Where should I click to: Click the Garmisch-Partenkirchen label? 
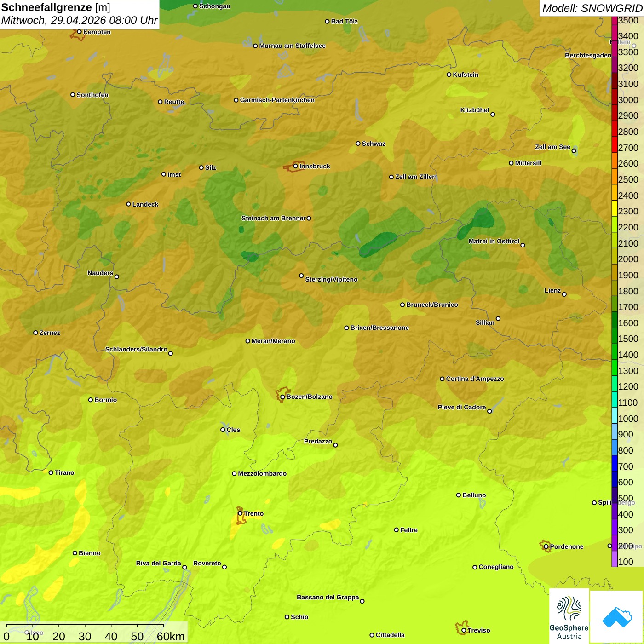[277, 100]
